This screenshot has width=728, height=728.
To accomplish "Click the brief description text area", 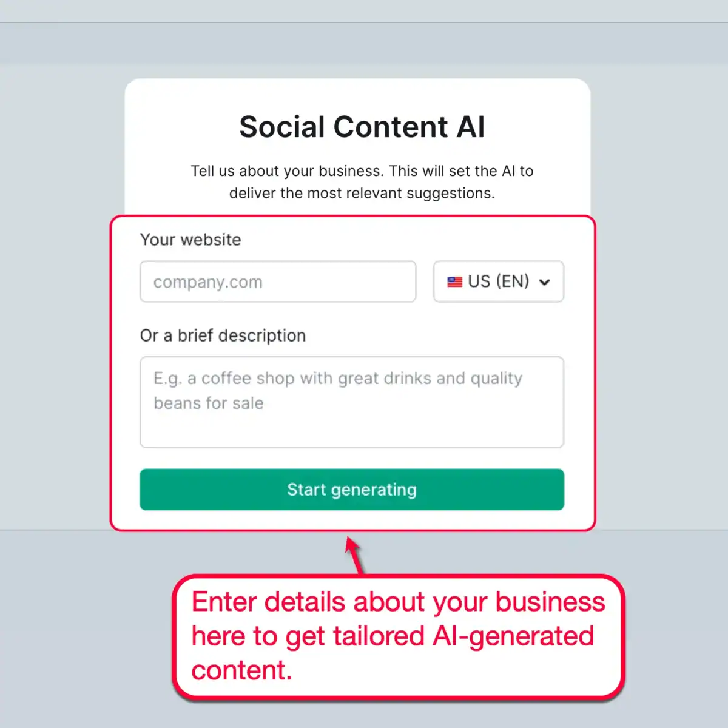I will (351, 402).
